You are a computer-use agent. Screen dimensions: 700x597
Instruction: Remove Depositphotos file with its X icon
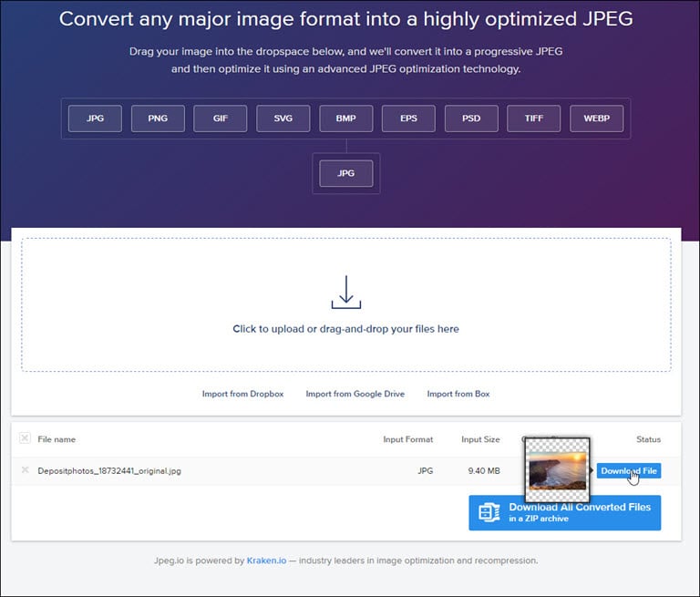(25, 469)
